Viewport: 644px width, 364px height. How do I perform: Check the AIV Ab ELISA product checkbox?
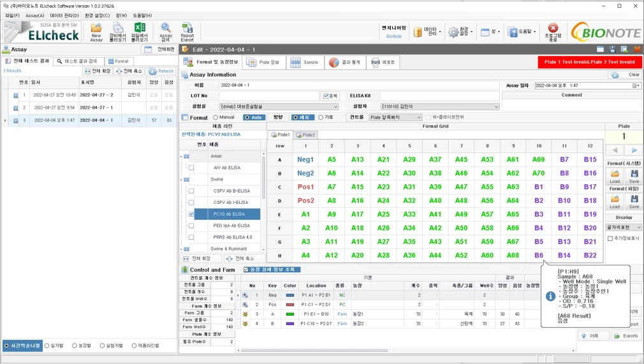191,168
